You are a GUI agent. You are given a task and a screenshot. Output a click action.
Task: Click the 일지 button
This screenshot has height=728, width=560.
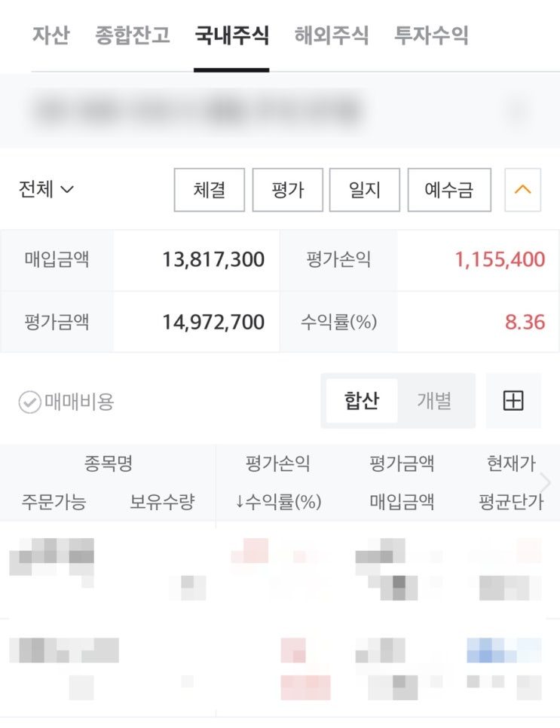point(365,190)
